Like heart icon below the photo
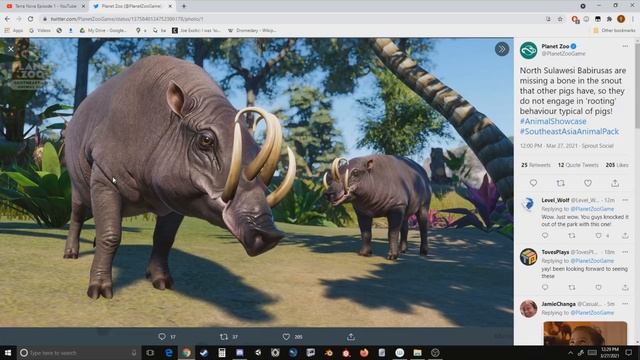Image resolution: width=640 pixels, height=360 pixels. [286, 337]
